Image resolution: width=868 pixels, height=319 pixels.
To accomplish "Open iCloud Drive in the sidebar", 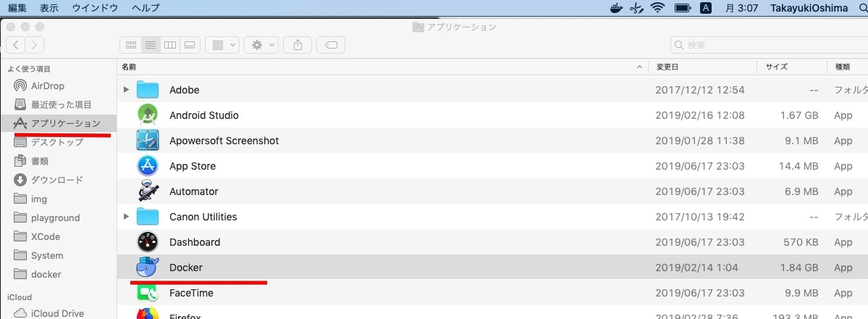I will [x=58, y=313].
